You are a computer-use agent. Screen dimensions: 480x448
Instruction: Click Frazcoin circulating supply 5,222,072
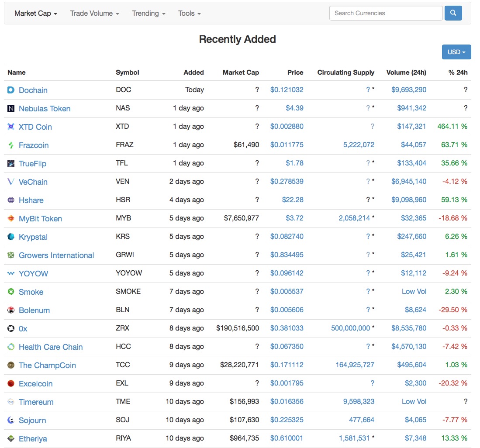[359, 145]
